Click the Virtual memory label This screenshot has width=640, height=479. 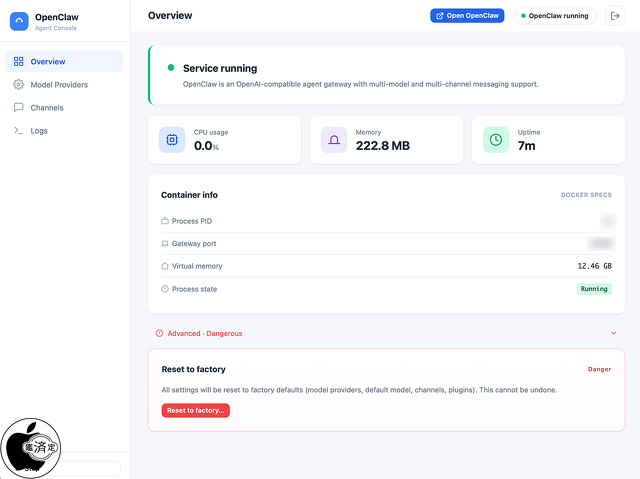tap(197, 266)
